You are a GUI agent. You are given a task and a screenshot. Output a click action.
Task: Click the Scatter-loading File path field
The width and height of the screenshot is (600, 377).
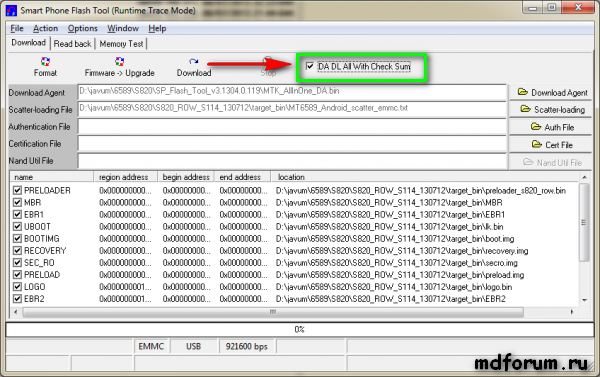pos(292,109)
